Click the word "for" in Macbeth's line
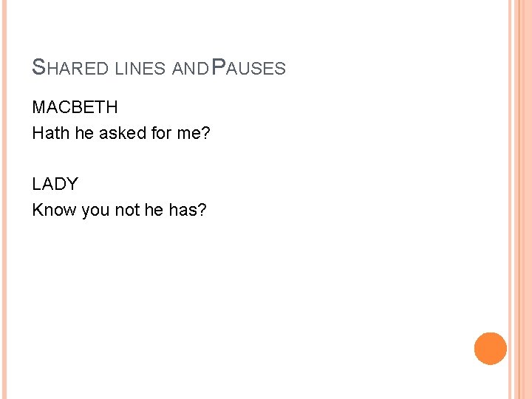The height and width of the screenshot is (399, 532). click(x=155, y=133)
